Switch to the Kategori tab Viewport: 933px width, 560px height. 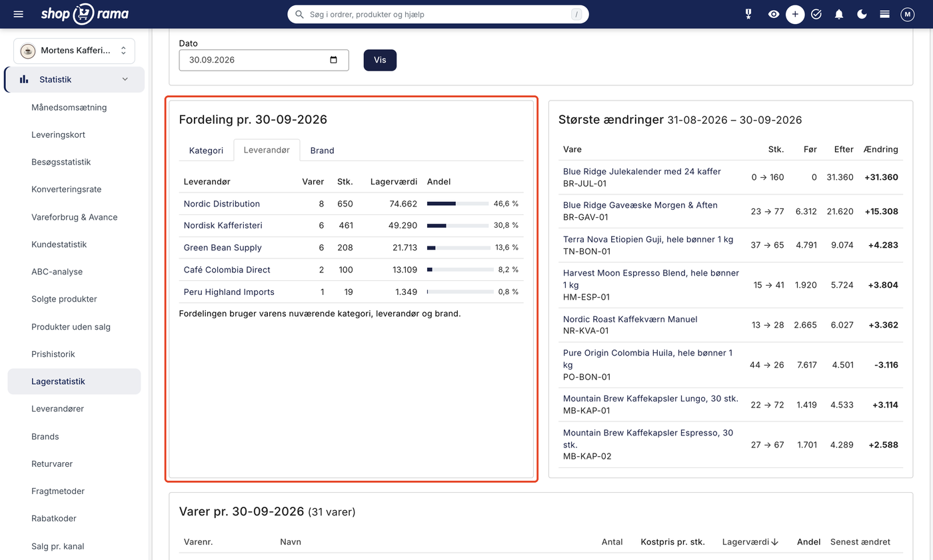pos(206,150)
